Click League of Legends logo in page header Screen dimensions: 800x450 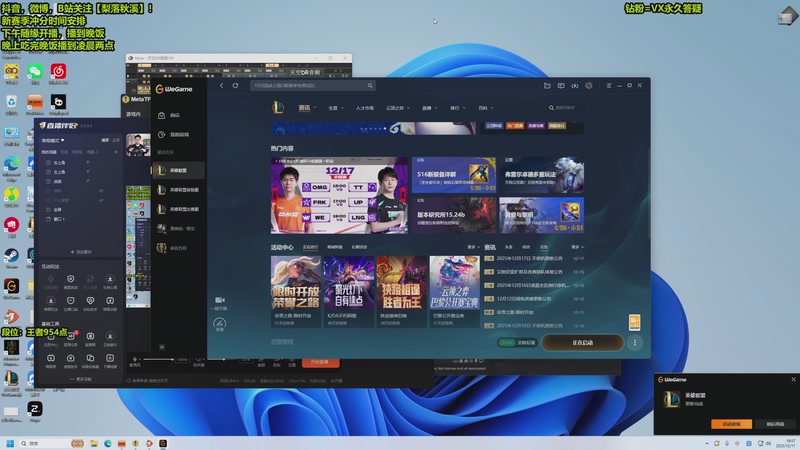(x=278, y=108)
